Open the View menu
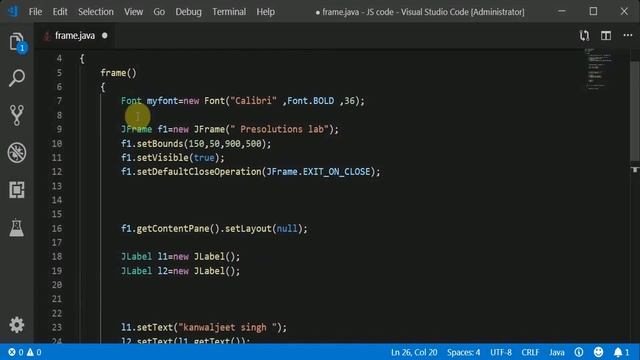 click(133, 12)
